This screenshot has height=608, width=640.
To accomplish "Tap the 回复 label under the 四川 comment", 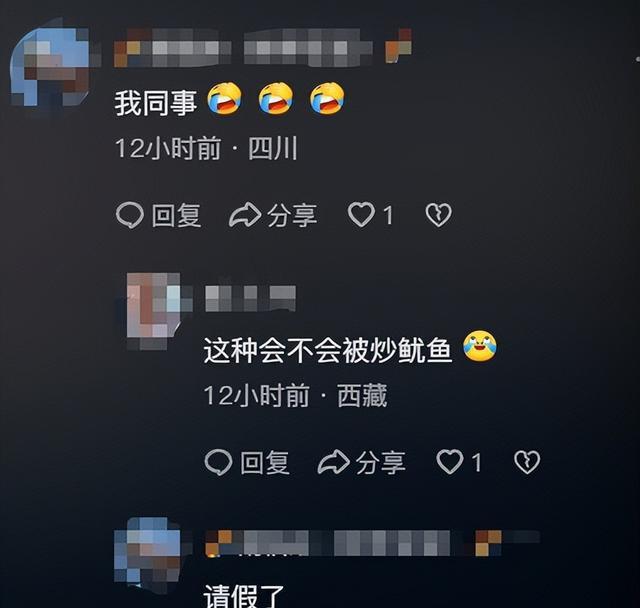I will [176, 215].
